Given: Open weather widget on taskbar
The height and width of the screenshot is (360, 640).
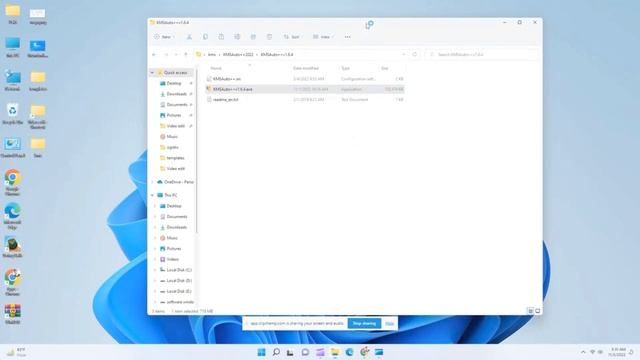Looking at the screenshot, I should [x=16, y=352].
